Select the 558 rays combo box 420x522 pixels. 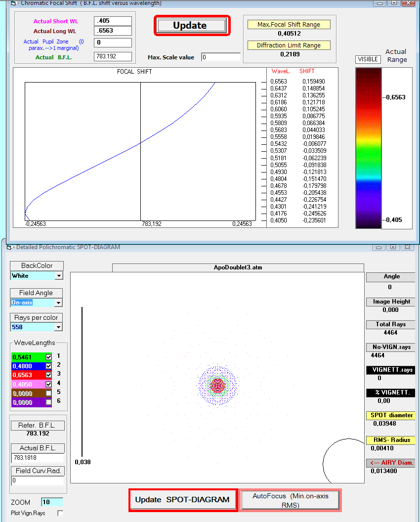tap(37, 327)
